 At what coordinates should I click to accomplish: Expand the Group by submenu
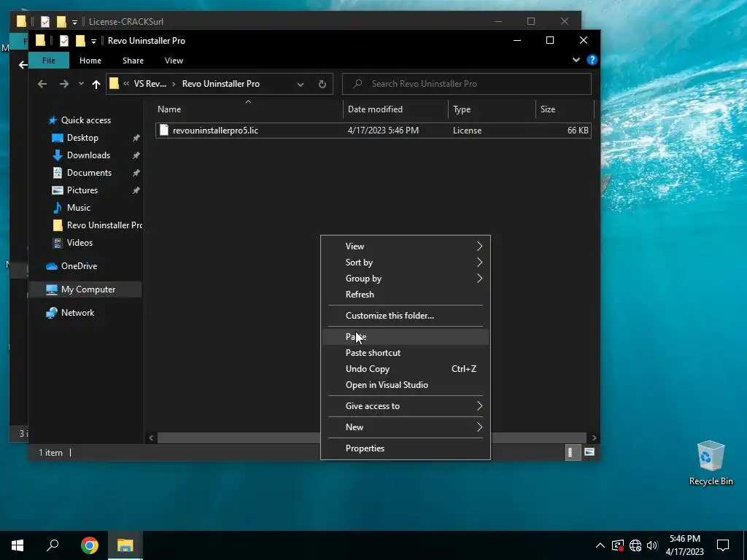click(x=406, y=279)
